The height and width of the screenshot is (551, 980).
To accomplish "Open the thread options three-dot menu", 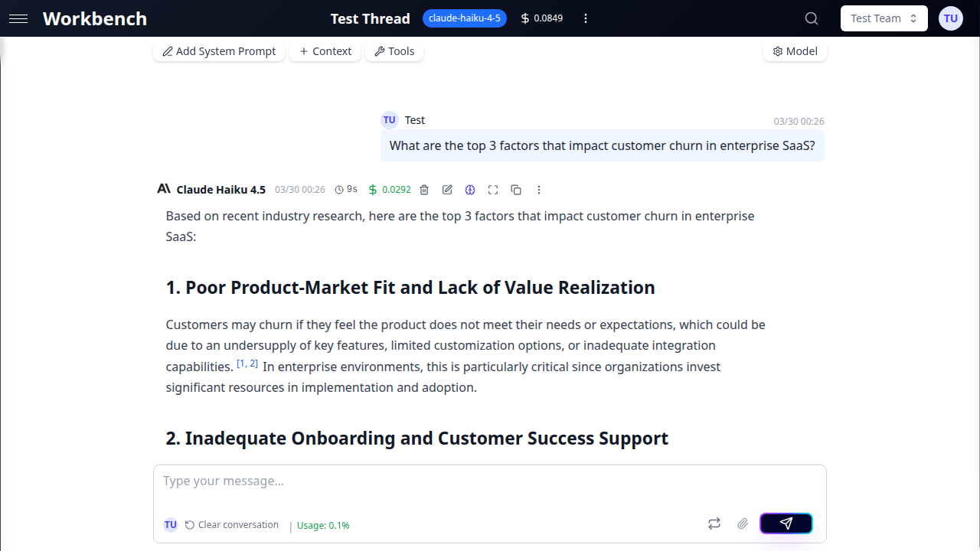I will tap(586, 18).
